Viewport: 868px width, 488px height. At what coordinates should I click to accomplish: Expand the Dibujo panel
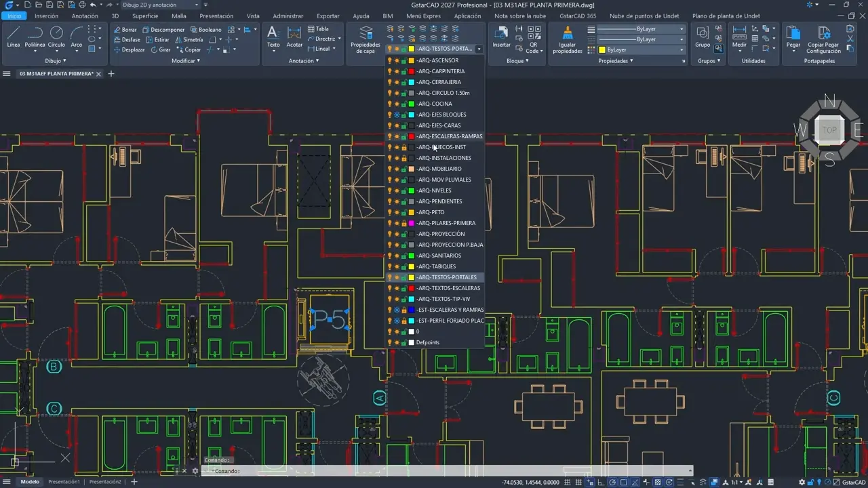click(x=56, y=61)
